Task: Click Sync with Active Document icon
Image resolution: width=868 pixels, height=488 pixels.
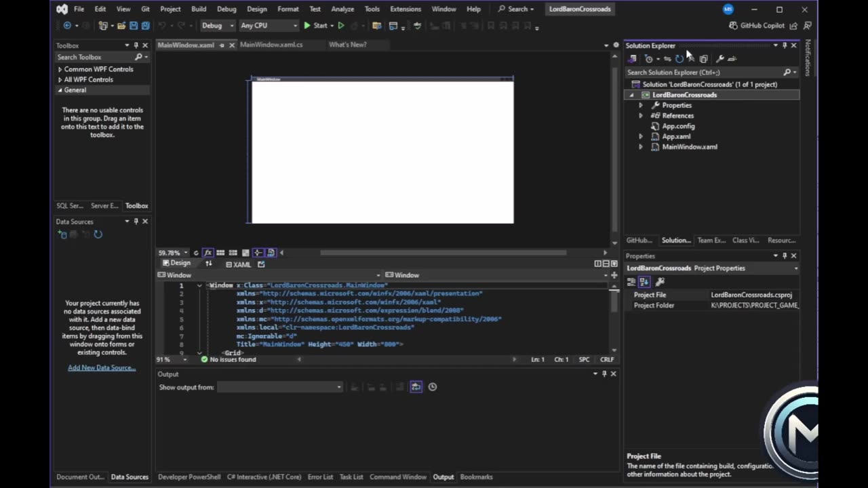Action: click(667, 59)
